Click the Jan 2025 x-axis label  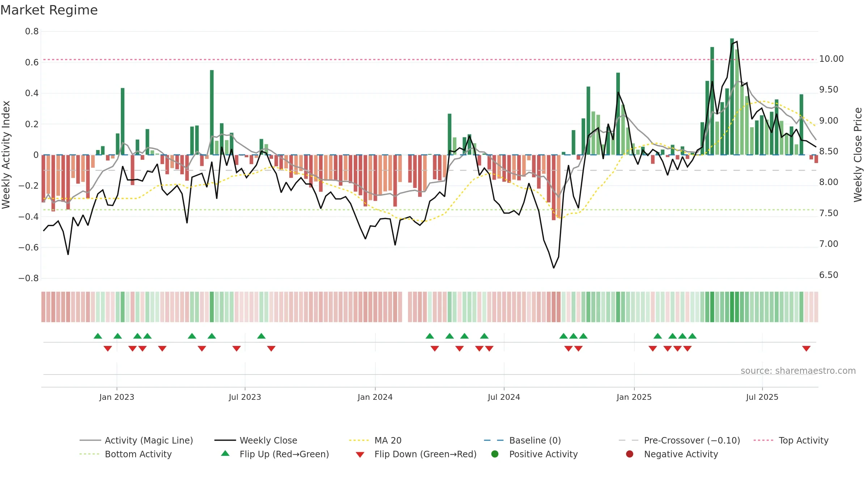pyautogui.click(x=634, y=397)
